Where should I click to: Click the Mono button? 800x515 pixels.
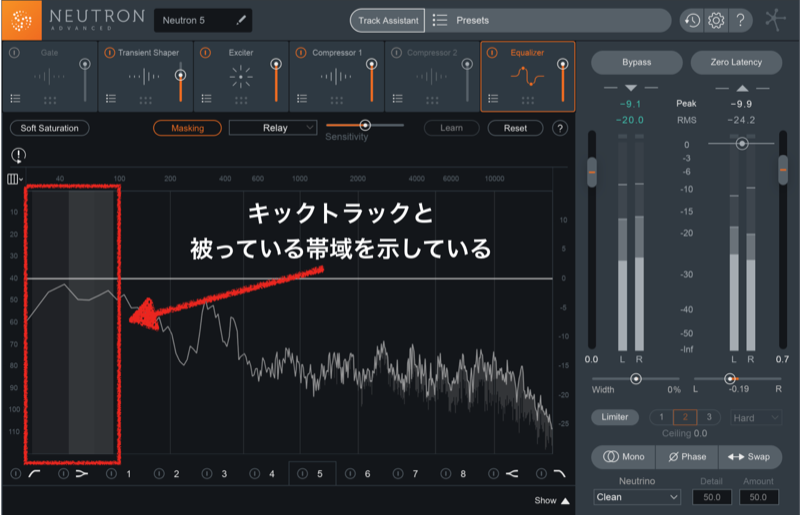623,457
